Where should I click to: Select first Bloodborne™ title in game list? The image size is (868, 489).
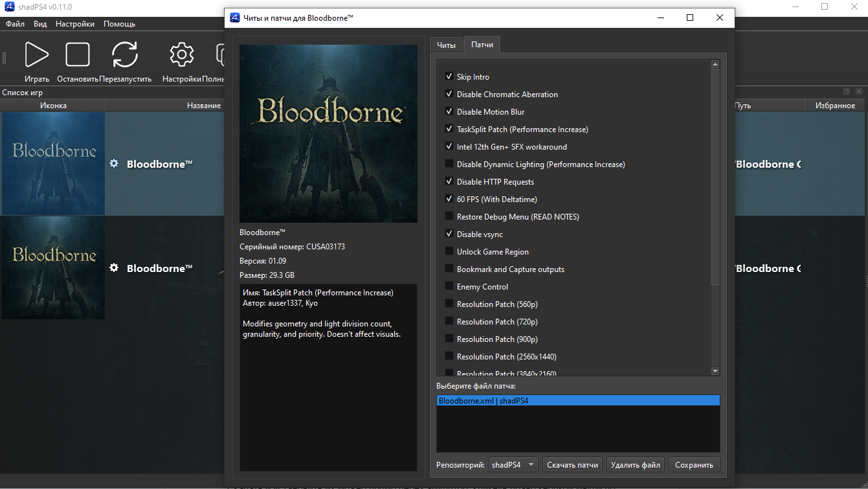(160, 164)
